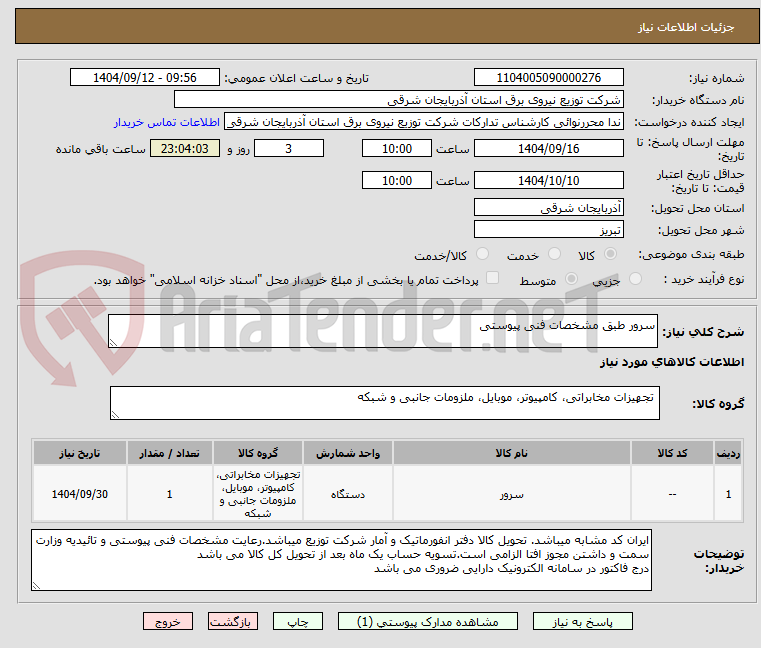This screenshot has width=761, height=648.
Task: Click the گروه کالا table column header
Action: tap(258, 453)
